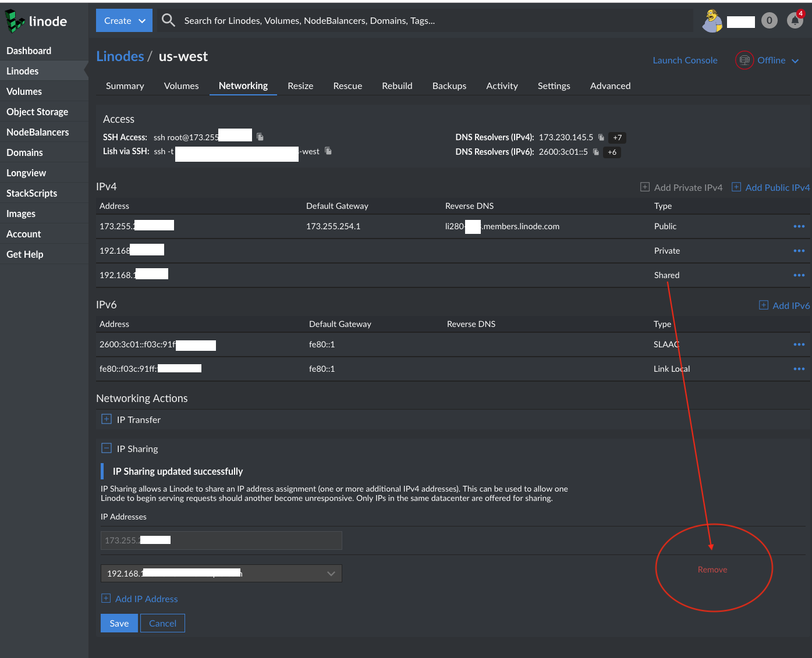
Task: Open StackScripts in the sidebar
Action: tap(44, 193)
